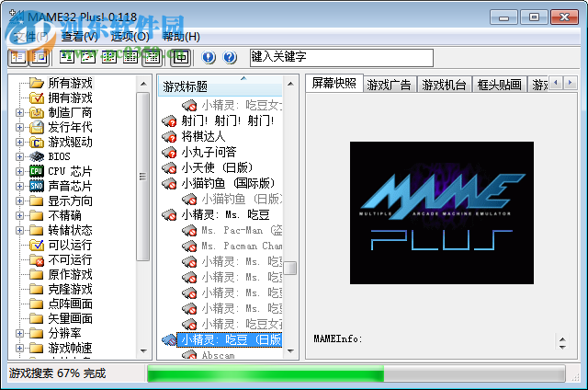The image size is (588, 390).
Task: Click icon beside 小精灵: Ms. 吃豆 parent entry
Action: point(169,215)
